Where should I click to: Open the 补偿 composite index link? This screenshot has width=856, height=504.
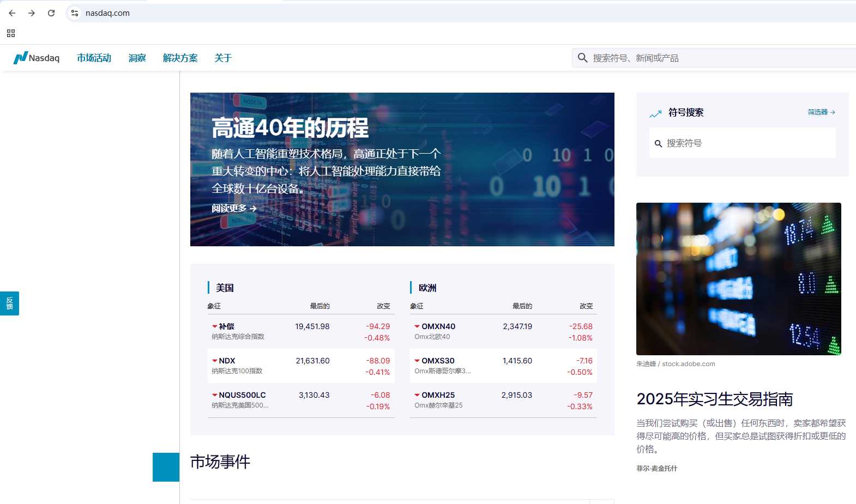tap(226, 326)
